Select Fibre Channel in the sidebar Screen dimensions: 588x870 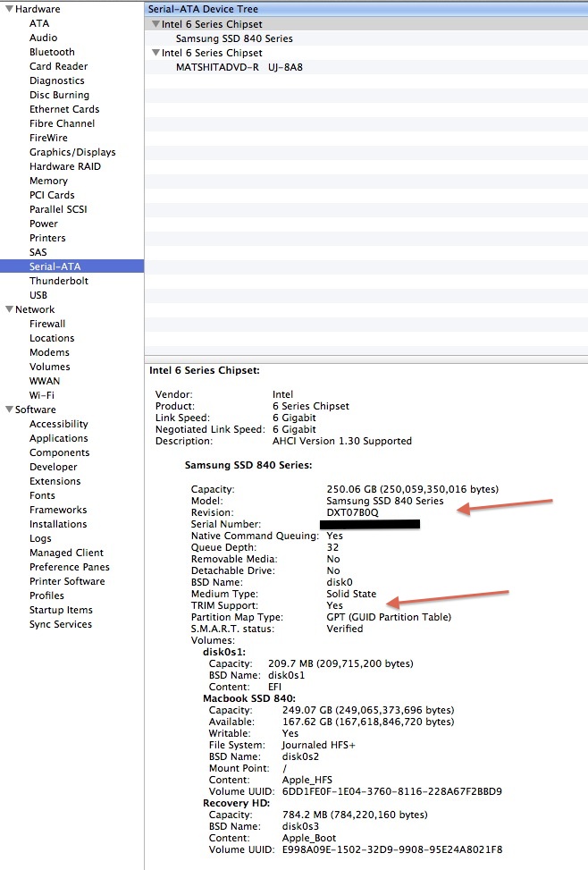(x=63, y=123)
